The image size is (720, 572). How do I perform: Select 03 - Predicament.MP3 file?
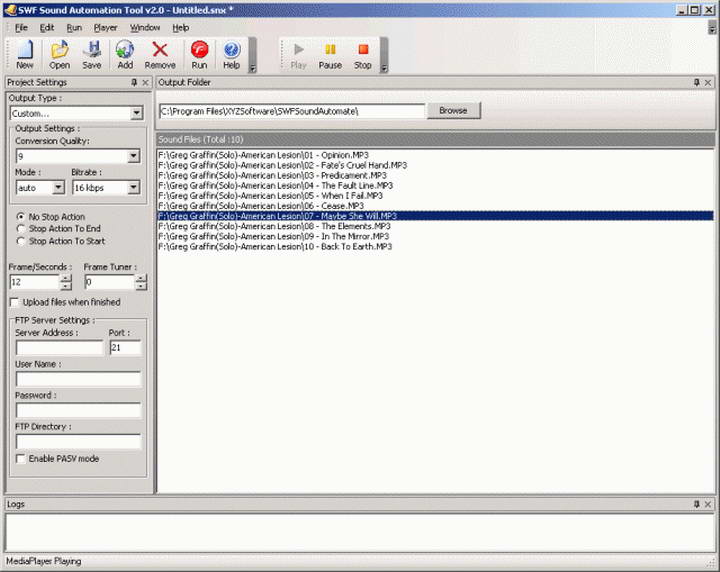435,175
